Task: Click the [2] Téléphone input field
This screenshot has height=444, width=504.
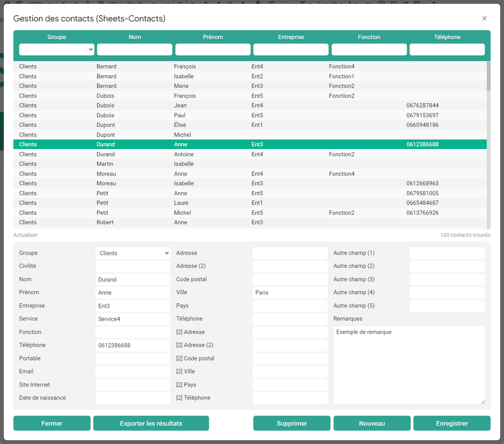Action: (290, 398)
